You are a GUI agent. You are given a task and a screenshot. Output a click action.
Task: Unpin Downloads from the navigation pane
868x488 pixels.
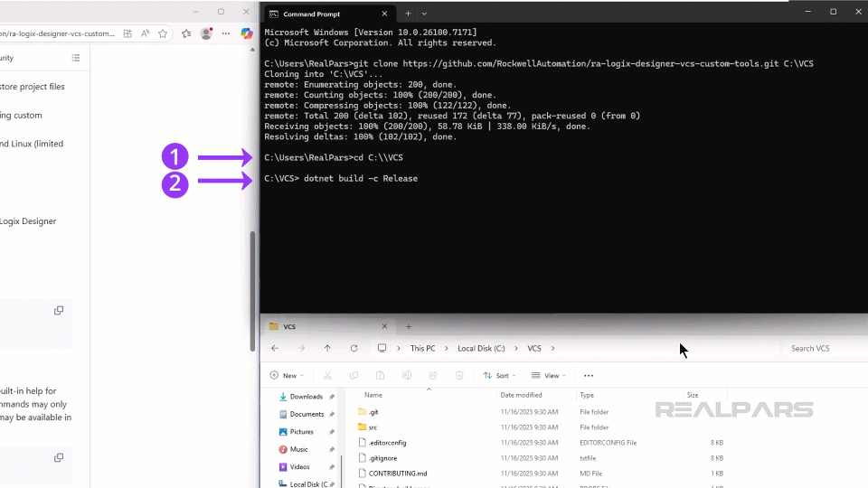(x=332, y=397)
